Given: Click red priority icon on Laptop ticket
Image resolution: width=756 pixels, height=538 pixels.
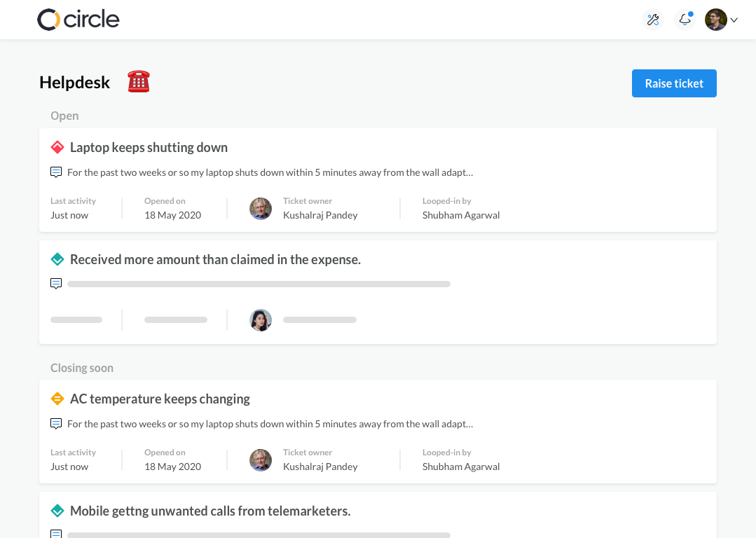Looking at the screenshot, I should coord(57,147).
